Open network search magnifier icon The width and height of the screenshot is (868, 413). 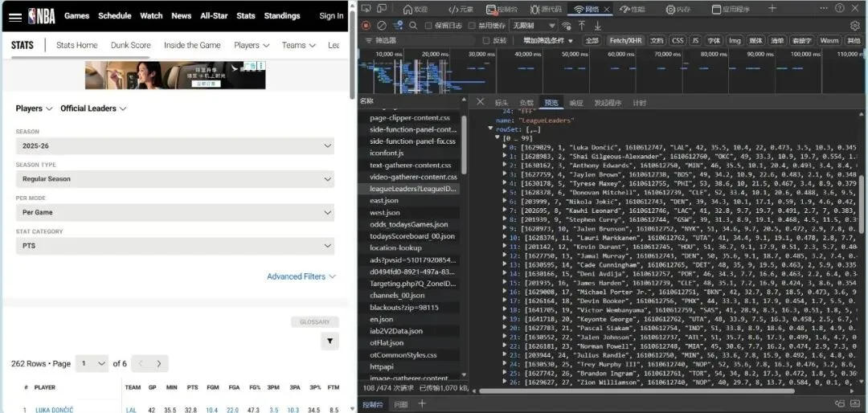[413, 26]
